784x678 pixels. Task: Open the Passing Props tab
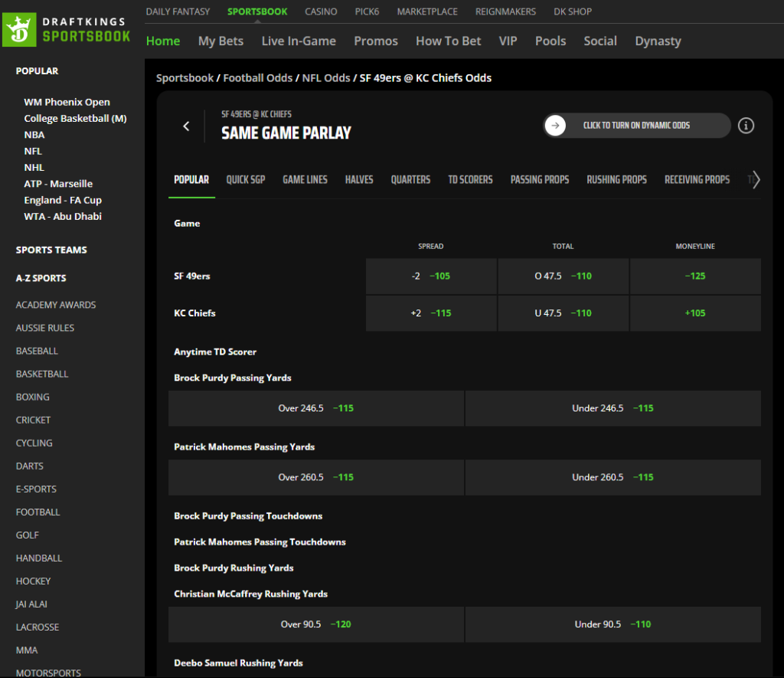pos(540,179)
